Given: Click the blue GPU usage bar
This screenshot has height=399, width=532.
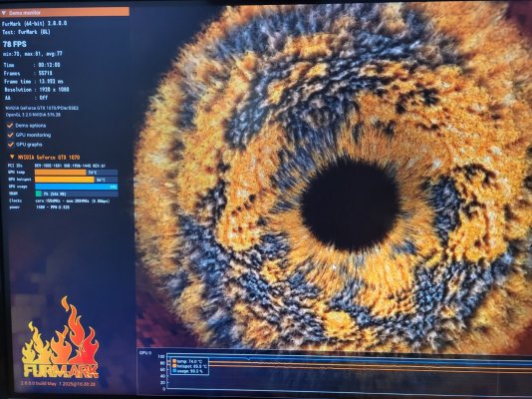Looking at the screenshot, I should 77,187.
